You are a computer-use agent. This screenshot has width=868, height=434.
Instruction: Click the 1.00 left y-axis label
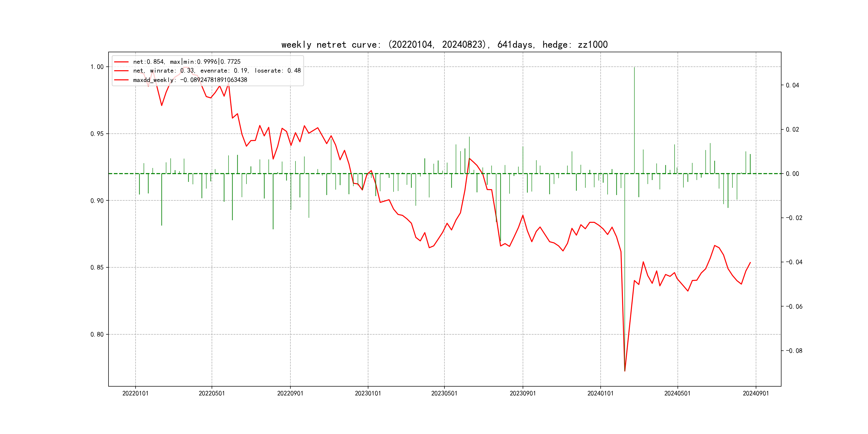point(97,67)
